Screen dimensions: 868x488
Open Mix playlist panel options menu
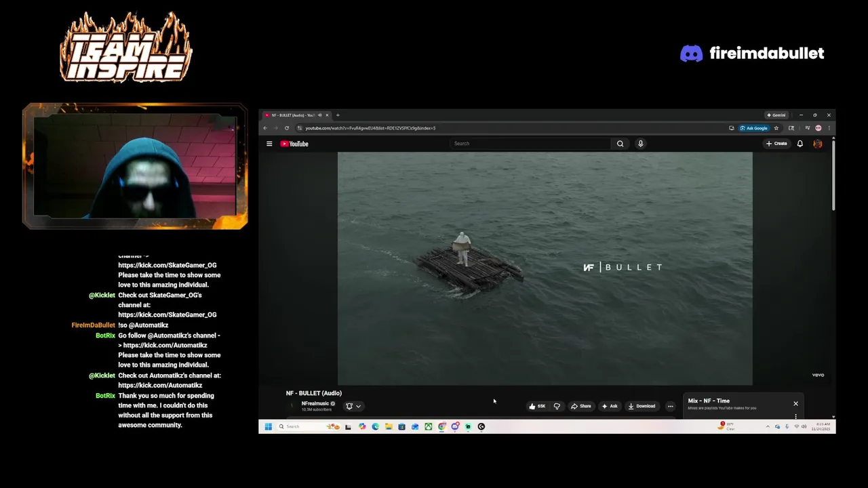click(795, 416)
